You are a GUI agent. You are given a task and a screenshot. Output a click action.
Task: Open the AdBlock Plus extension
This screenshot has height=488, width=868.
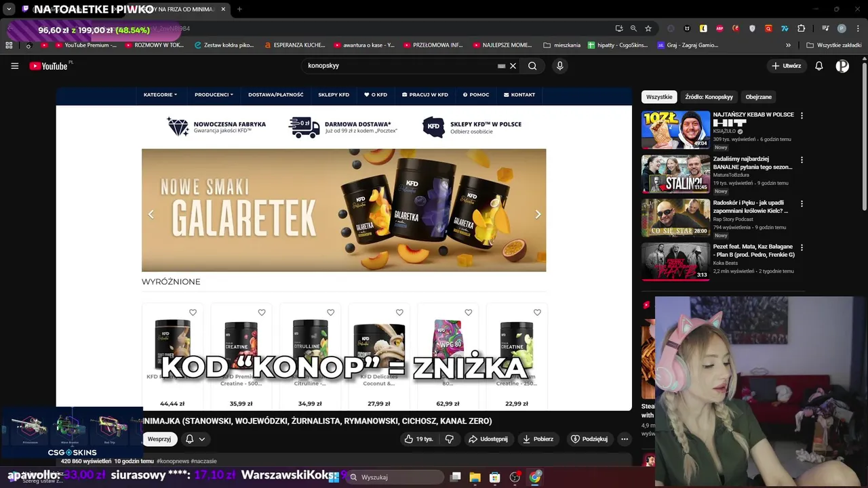(x=719, y=28)
